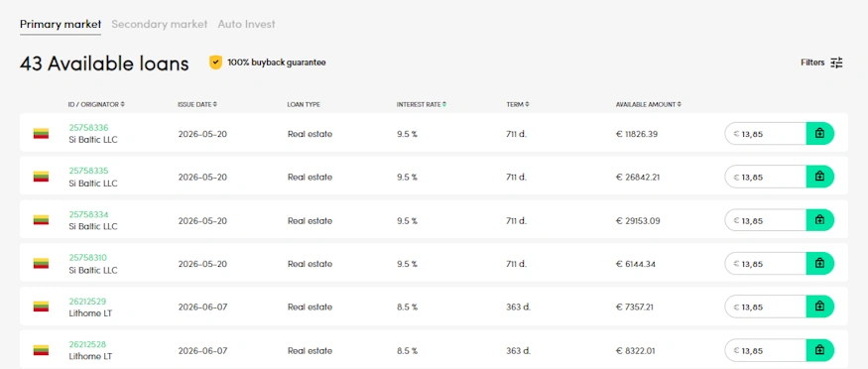Click the Lithuanian flag for loan 25758335

[x=41, y=177]
